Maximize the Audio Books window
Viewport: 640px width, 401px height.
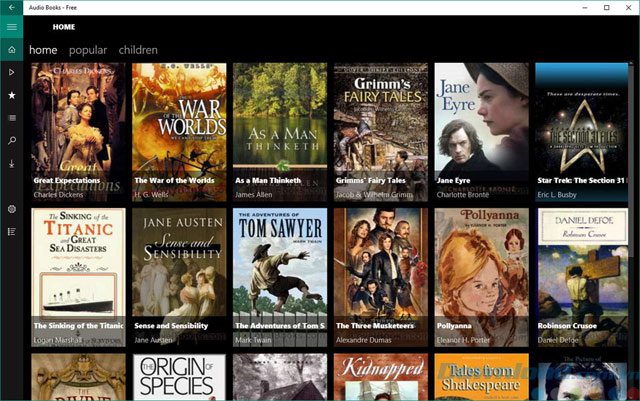coord(607,7)
